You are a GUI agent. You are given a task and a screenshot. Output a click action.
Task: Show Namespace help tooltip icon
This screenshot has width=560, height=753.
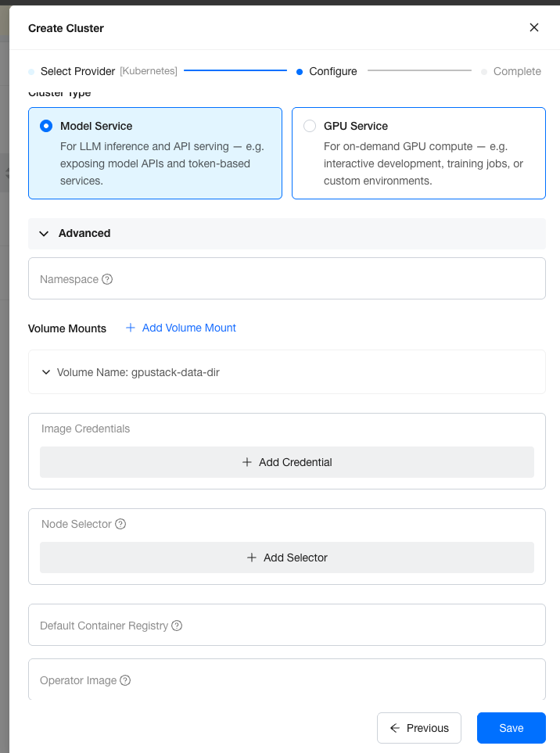[107, 279]
